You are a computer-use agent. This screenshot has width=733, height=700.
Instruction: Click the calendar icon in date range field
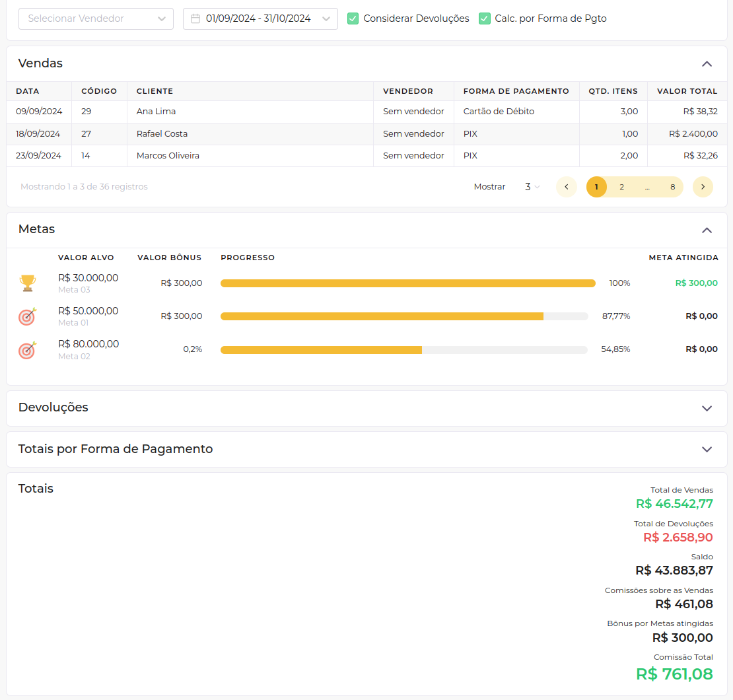(x=195, y=18)
